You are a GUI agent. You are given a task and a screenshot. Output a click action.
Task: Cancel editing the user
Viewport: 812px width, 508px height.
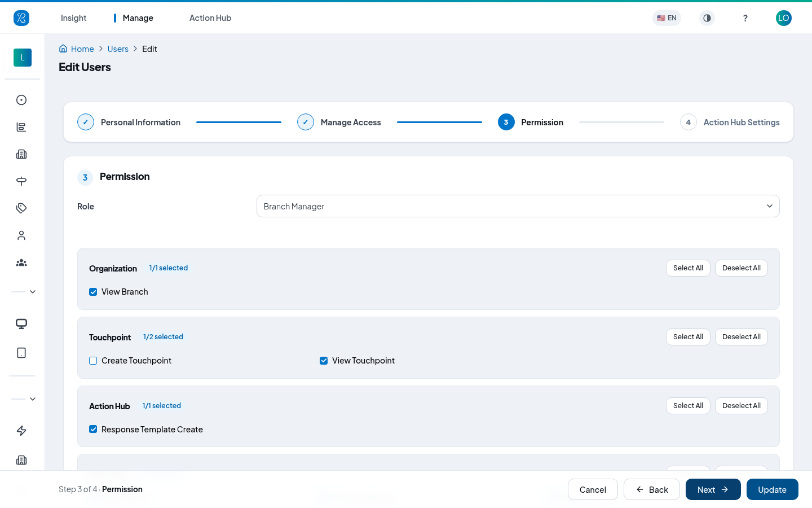pyautogui.click(x=593, y=489)
